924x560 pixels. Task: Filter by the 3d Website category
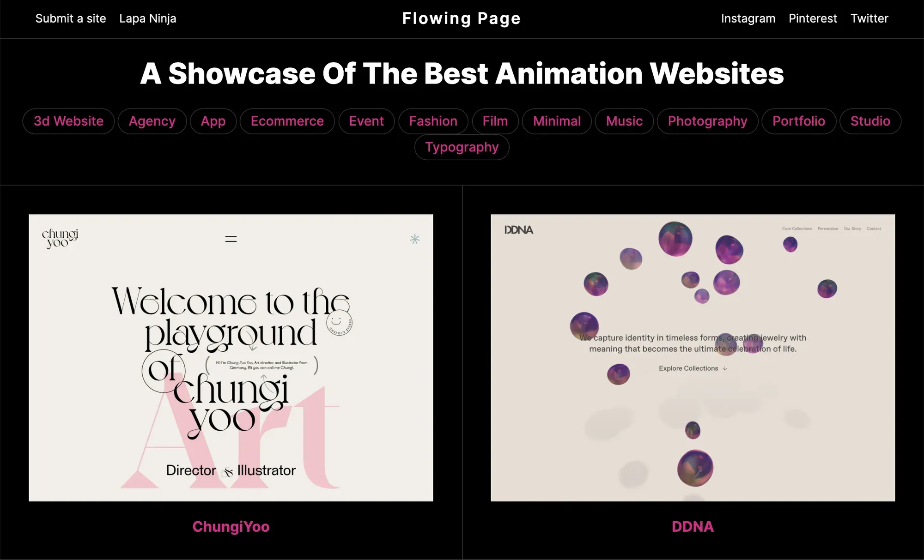coord(68,121)
